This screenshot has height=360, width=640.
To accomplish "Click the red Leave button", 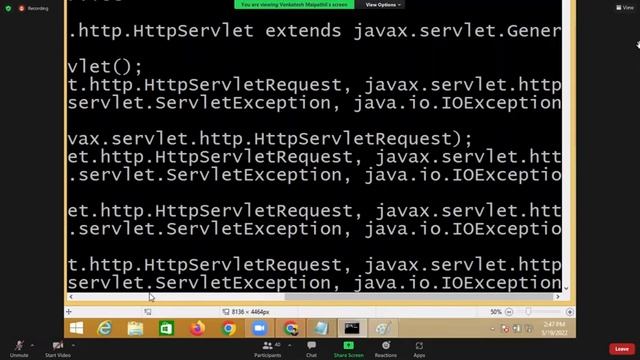I will tap(622, 349).
